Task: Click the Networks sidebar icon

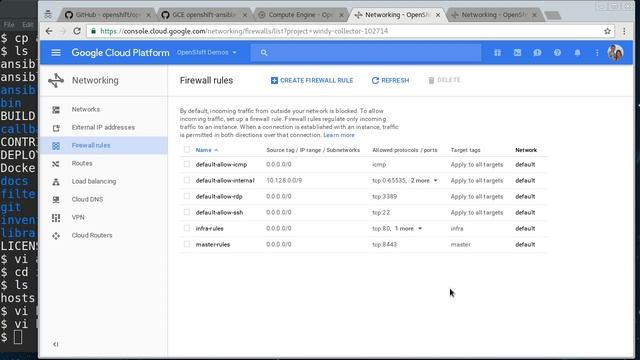Action: point(56,109)
